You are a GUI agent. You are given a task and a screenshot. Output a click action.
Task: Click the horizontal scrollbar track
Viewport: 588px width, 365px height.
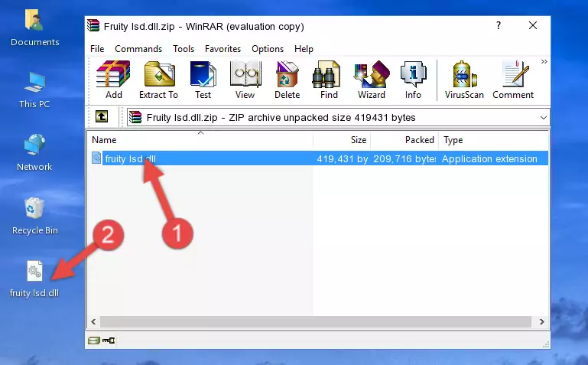[x=315, y=321]
